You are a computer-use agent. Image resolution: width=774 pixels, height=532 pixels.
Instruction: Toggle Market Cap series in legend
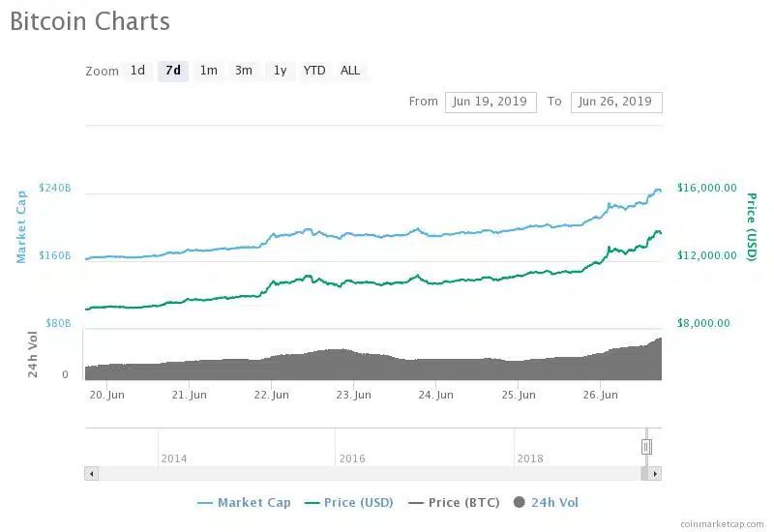pos(245,503)
